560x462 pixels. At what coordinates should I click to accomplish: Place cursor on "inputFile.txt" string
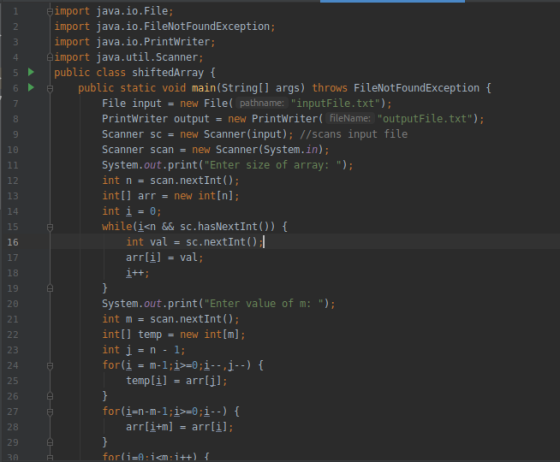(x=335, y=103)
